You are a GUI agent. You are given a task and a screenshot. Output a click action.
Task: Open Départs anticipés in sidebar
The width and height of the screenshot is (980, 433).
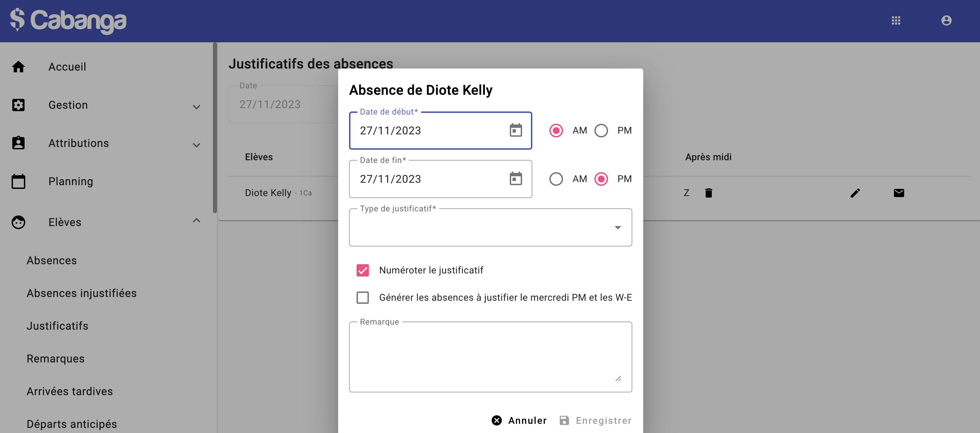(72, 424)
